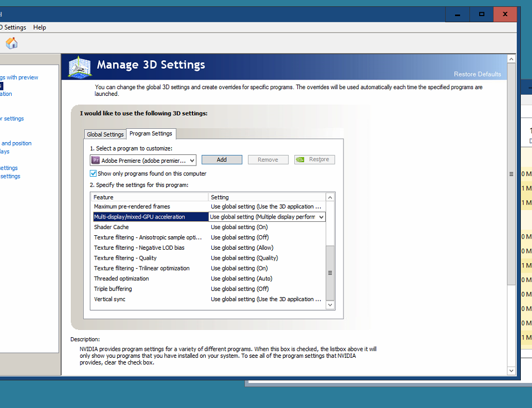
Task: Click Restore Defaults link
Action: click(477, 74)
